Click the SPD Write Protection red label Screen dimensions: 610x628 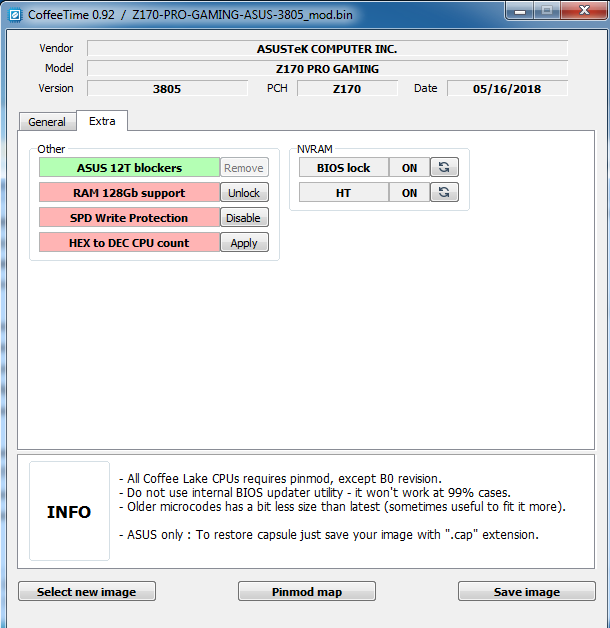[x=129, y=217]
